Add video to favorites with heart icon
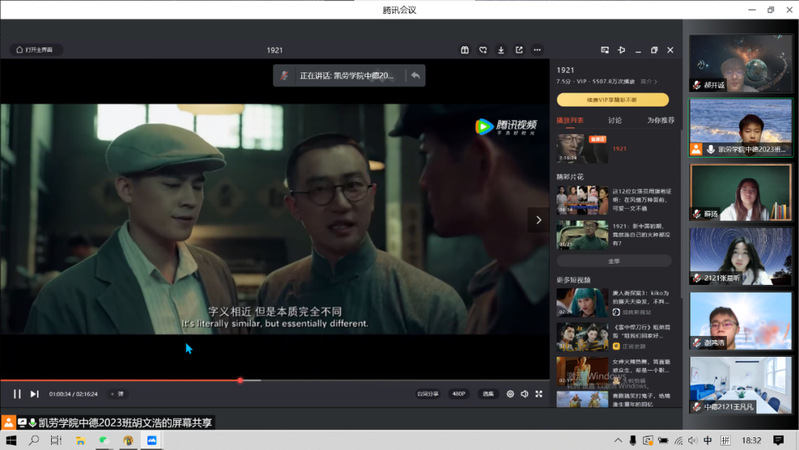Viewport: 799px width, 450px height. tap(482, 50)
